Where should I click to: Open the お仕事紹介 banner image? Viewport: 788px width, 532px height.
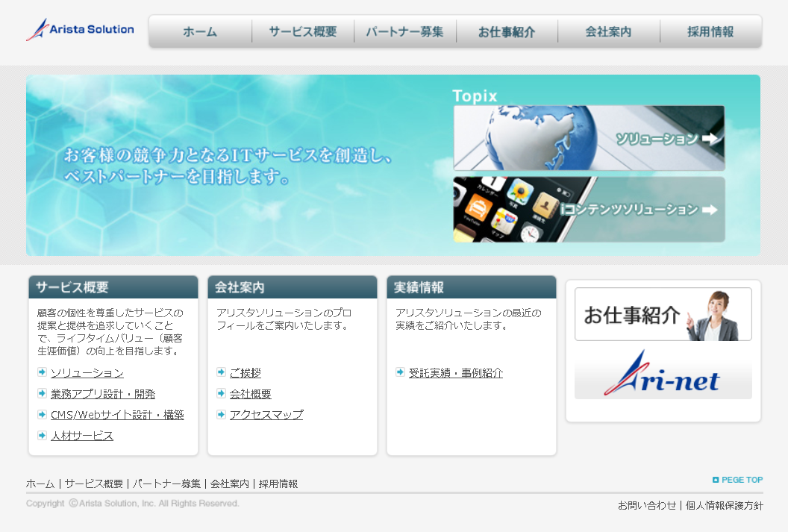click(663, 313)
